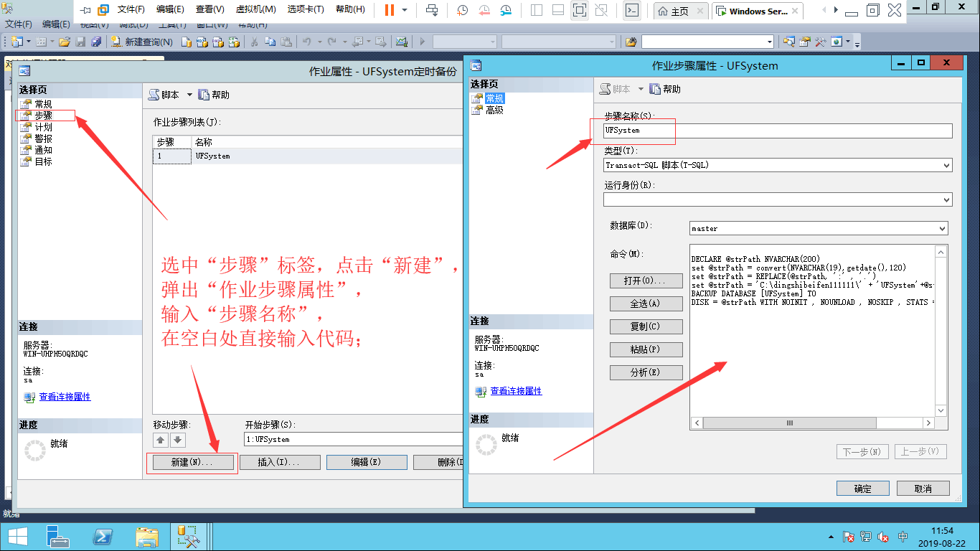The width and height of the screenshot is (980, 551).
Task: Click the 分析(E) parse button
Action: 646,372
